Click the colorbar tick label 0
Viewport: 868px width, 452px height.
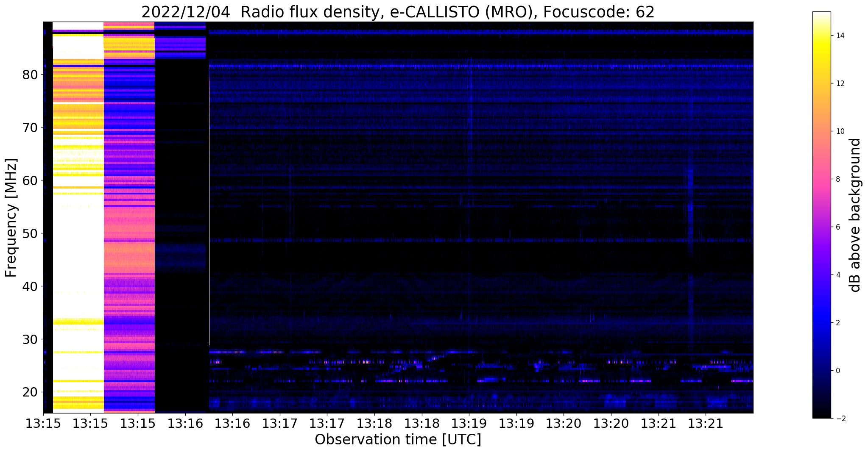(x=837, y=371)
